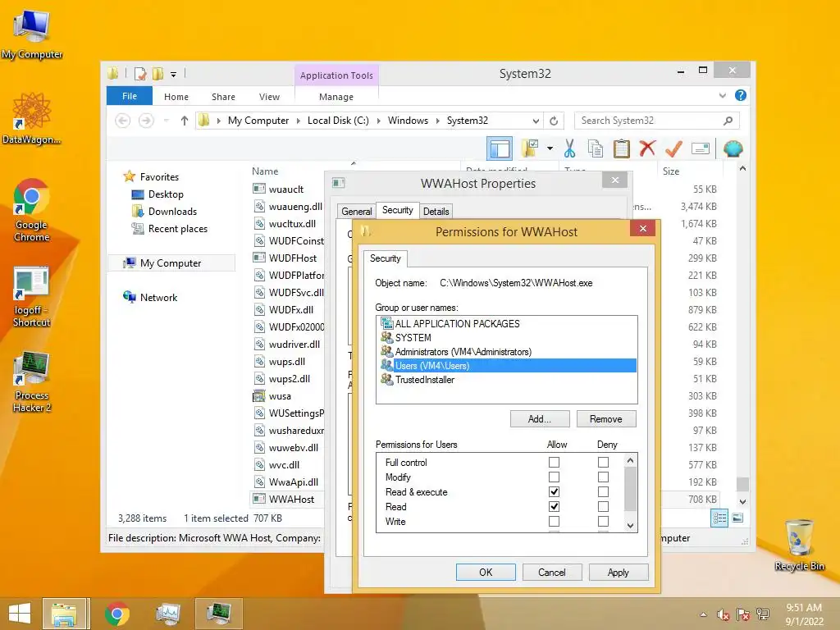Click the Copy pages toolbar icon
Screen dimensions: 840x630
coord(596,148)
